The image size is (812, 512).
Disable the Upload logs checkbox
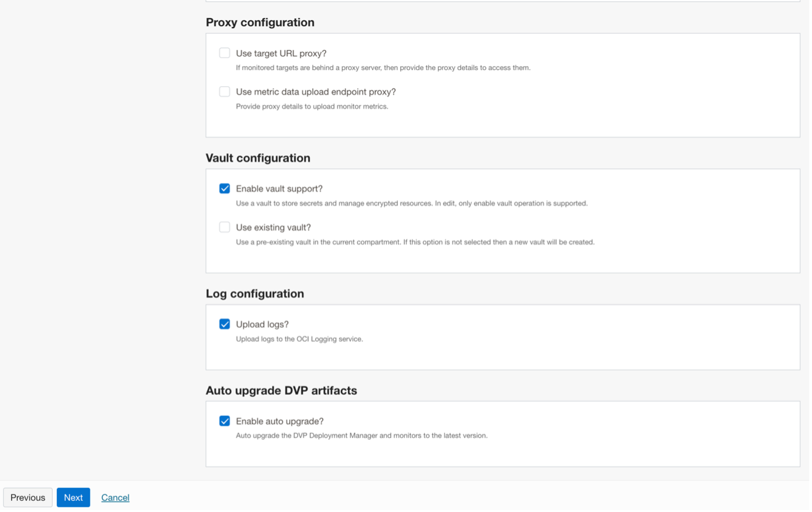tap(225, 324)
